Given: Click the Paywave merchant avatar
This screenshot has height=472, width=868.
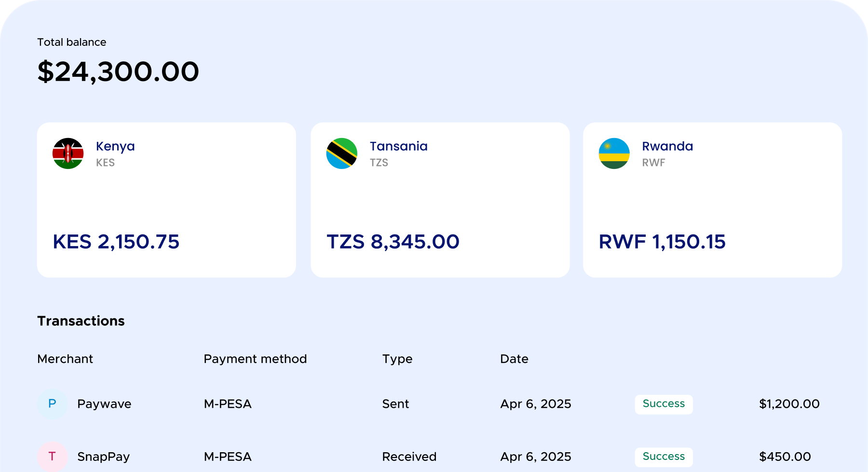Looking at the screenshot, I should (x=52, y=403).
